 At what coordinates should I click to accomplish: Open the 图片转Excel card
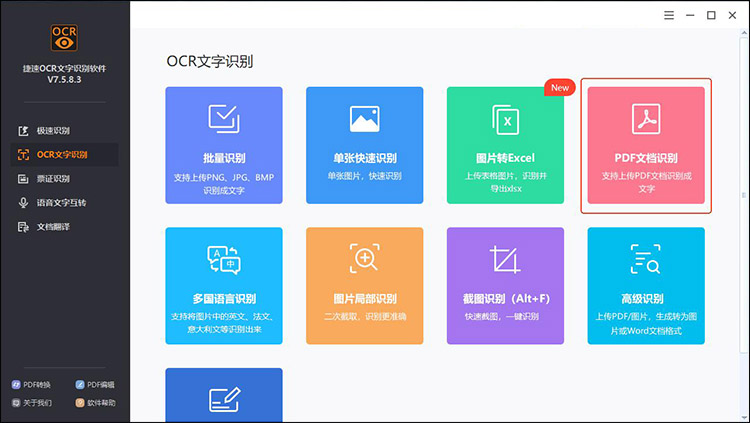coord(505,145)
